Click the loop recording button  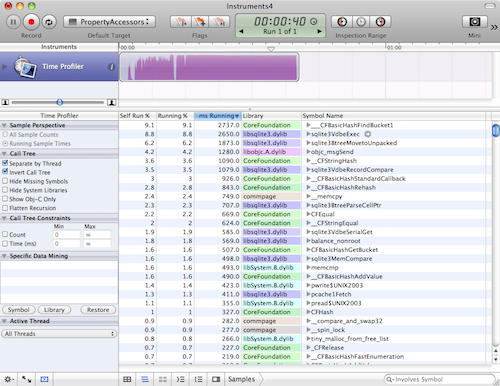49,22
